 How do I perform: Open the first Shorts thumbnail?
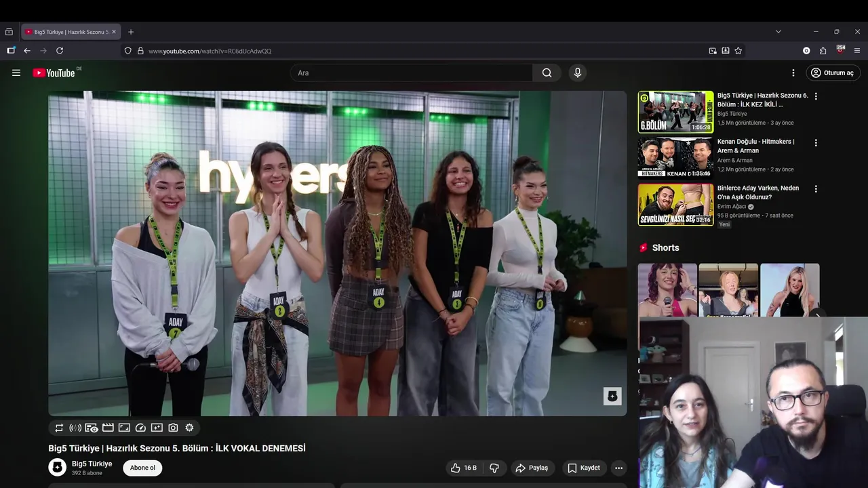(x=667, y=290)
